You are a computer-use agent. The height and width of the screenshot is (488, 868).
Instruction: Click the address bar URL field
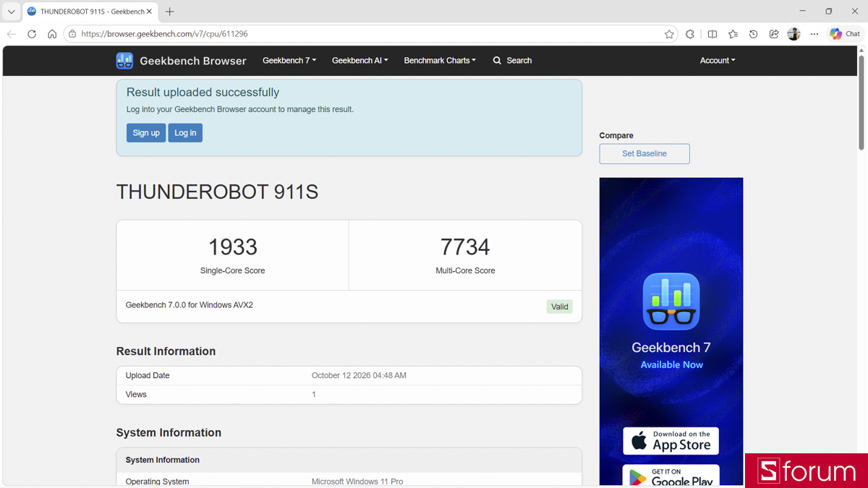click(369, 34)
